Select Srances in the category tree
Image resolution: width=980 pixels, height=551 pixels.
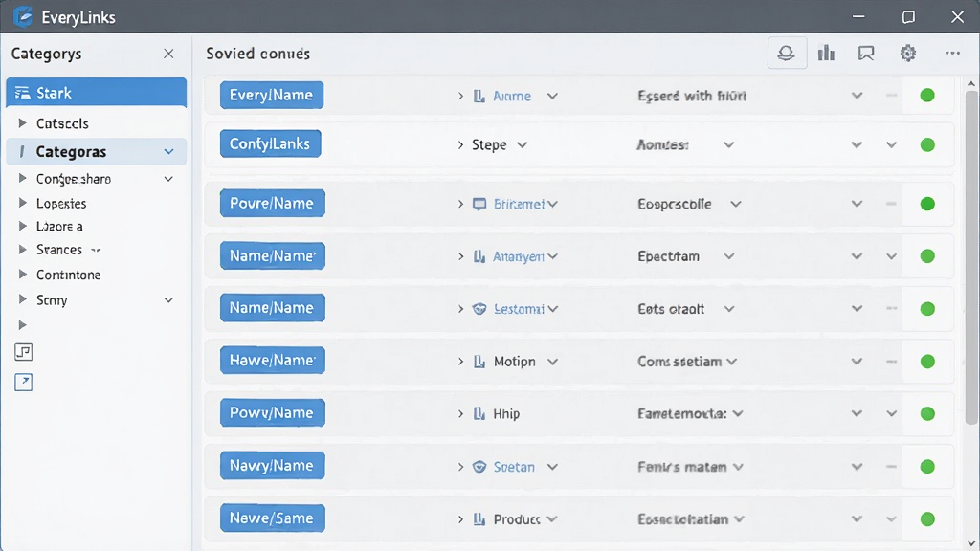click(58, 250)
